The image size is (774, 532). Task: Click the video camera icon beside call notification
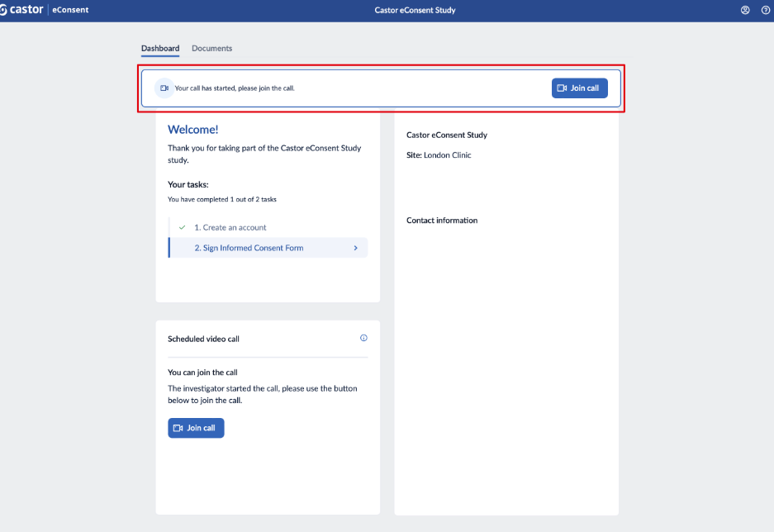click(x=164, y=88)
